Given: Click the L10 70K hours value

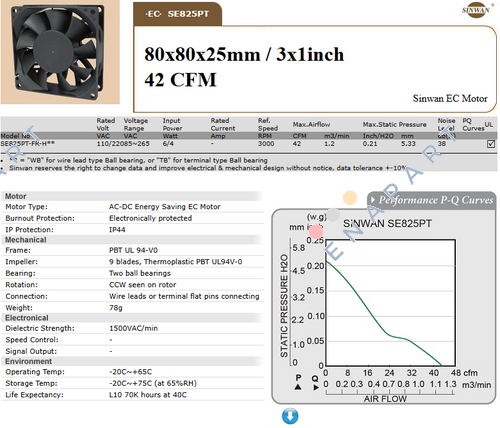Looking at the screenshot, I should [148, 395].
